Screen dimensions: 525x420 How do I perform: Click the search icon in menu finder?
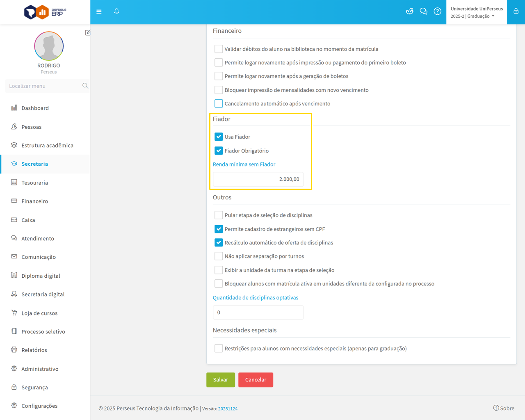(x=85, y=86)
